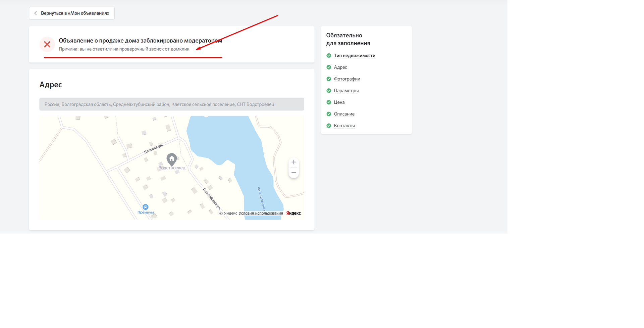The width and height of the screenshot is (644, 328).
Task: Zoom out on the Yandex map
Action: 293,173
